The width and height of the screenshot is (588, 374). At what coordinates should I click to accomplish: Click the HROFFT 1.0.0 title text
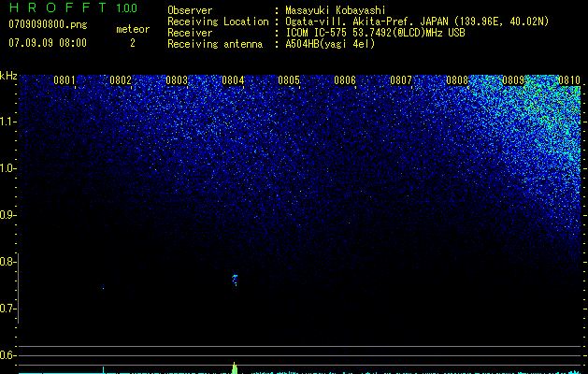pos(73,7)
